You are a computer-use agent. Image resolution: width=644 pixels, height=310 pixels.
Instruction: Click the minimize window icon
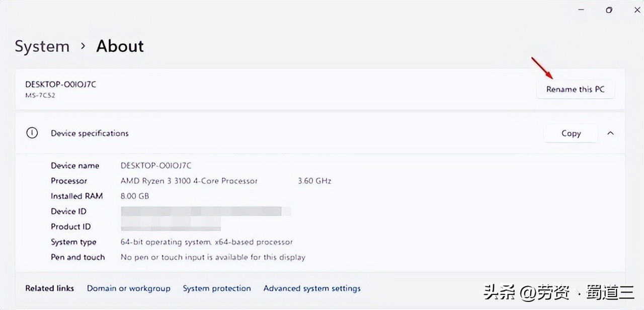pos(581,9)
